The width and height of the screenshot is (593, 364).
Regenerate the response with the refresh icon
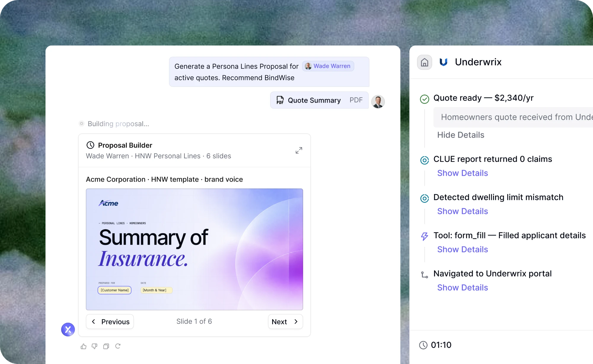pyautogui.click(x=118, y=346)
